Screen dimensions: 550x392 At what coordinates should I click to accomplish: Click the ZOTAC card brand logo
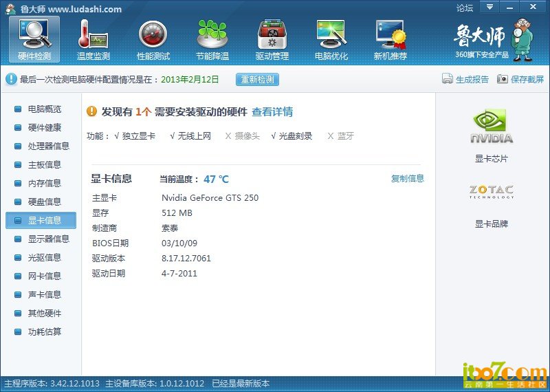(491, 192)
